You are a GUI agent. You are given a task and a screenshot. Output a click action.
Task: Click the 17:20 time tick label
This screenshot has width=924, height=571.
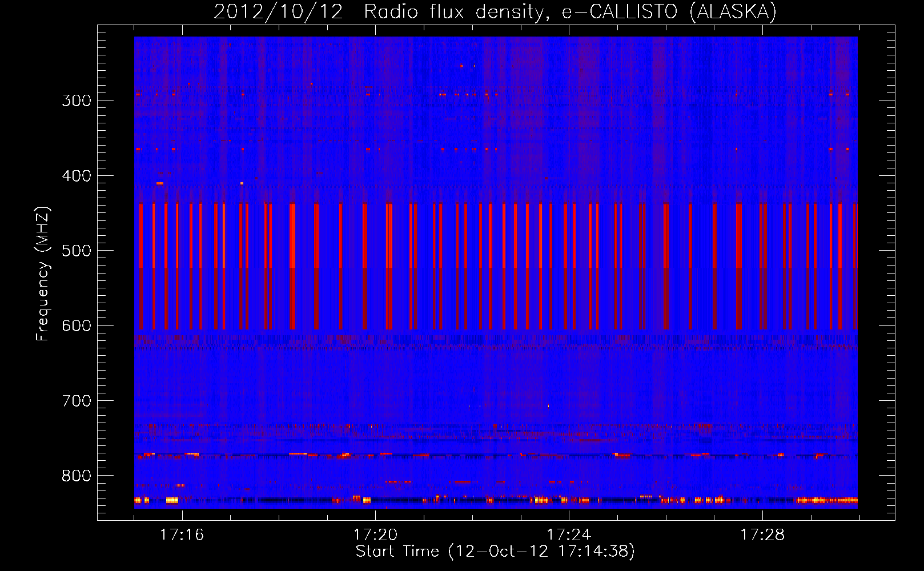click(x=375, y=535)
